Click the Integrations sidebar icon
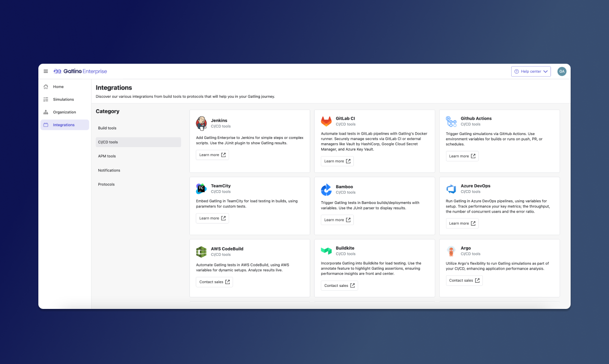609x364 pixels. 46,125
